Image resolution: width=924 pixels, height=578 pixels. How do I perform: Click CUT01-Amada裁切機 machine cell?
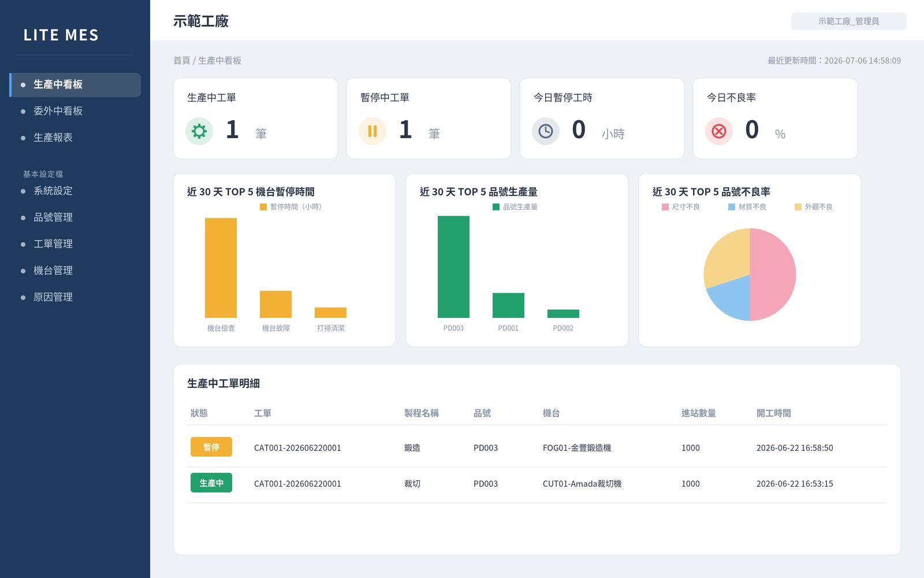[582, 484]
